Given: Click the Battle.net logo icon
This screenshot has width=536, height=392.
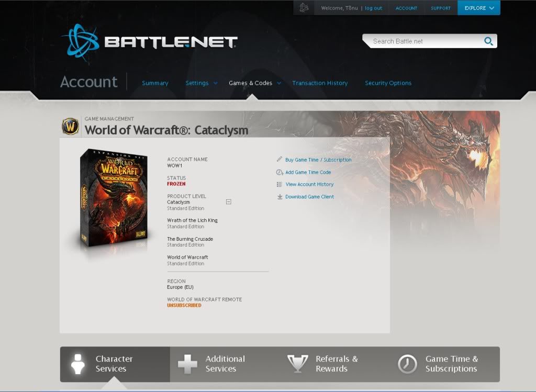Looking at the screenshot, I should (80, 40).
